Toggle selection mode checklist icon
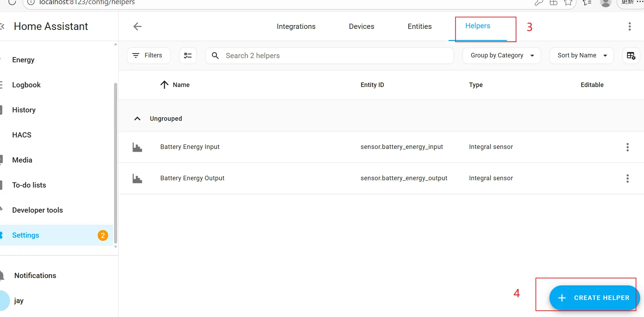 [188, 56]
